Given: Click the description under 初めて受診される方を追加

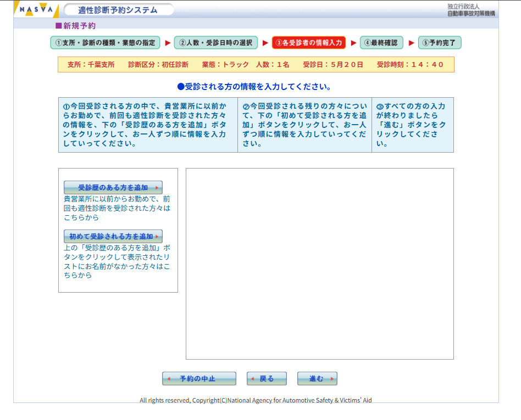Looking at the screenshot, I should coord(117,261).
